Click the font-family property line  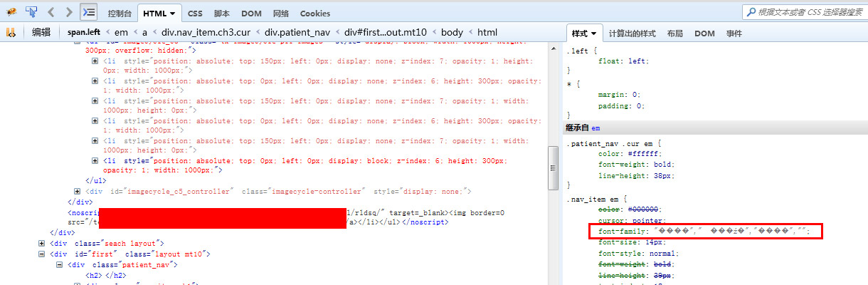(704, 231)
